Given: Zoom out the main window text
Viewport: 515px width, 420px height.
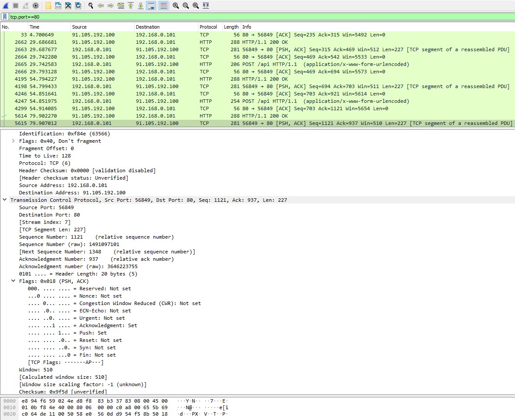Looking at the screenshot, I should pyautogui.click(x=185, y=6).
